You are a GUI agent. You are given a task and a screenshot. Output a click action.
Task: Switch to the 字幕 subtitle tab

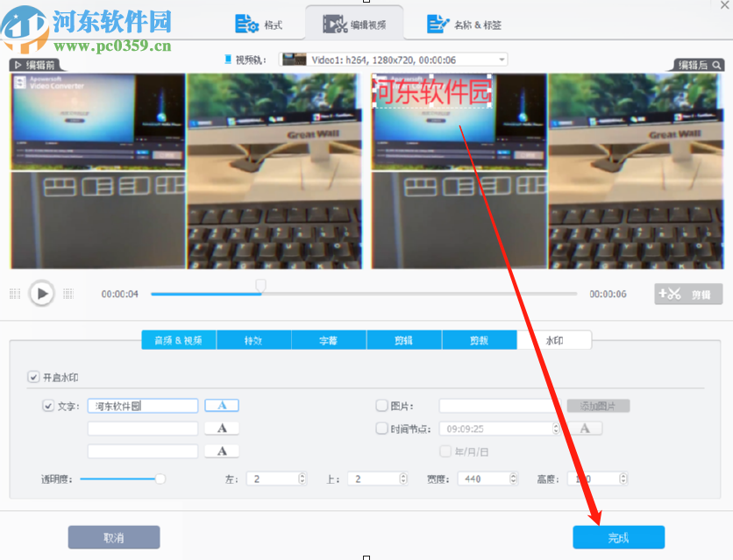[x=329, y=341]
